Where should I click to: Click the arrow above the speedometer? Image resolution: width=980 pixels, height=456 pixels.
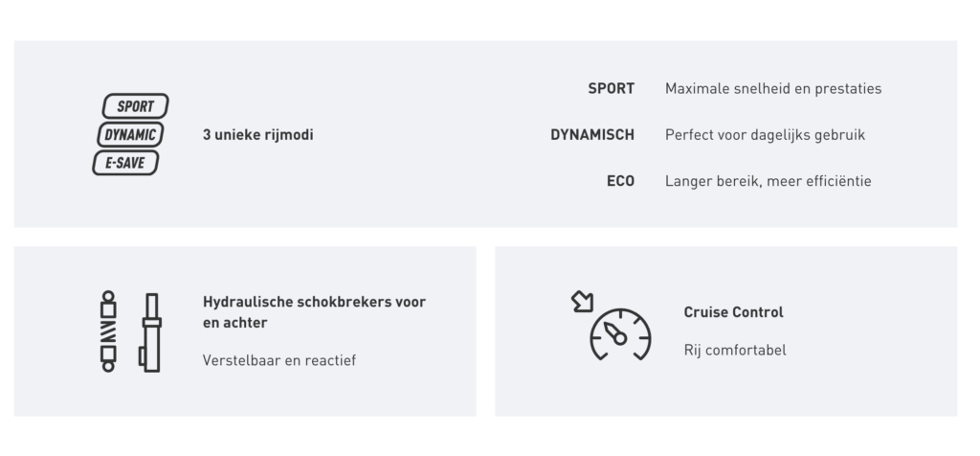click(x=583, y=302)
